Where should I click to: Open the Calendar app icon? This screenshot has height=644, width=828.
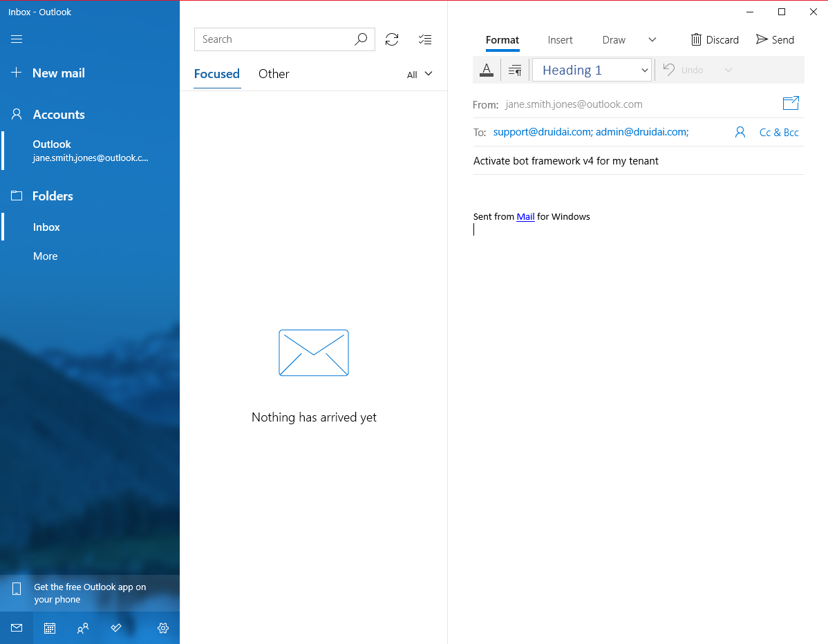(x=50, y=627)
